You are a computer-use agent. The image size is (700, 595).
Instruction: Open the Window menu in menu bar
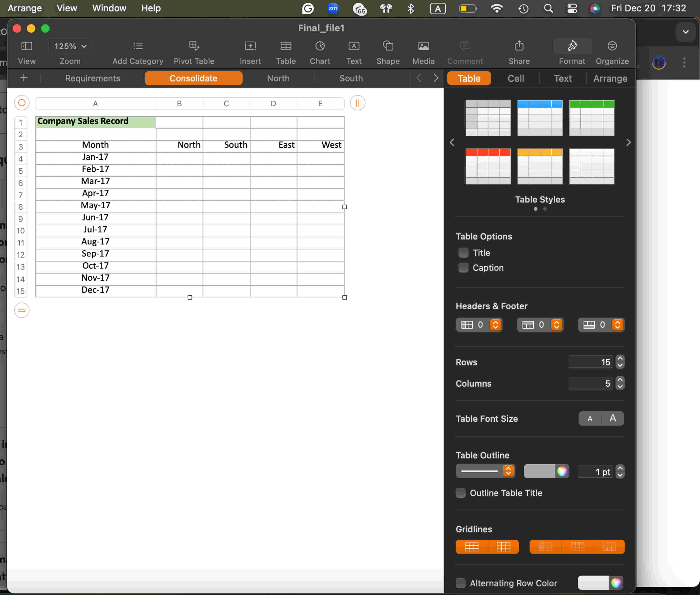109,8
